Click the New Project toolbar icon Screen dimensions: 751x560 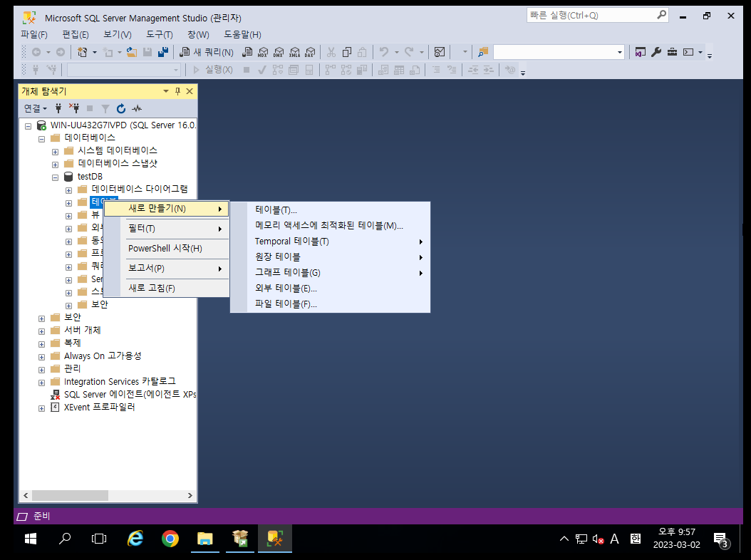point(83,52)
